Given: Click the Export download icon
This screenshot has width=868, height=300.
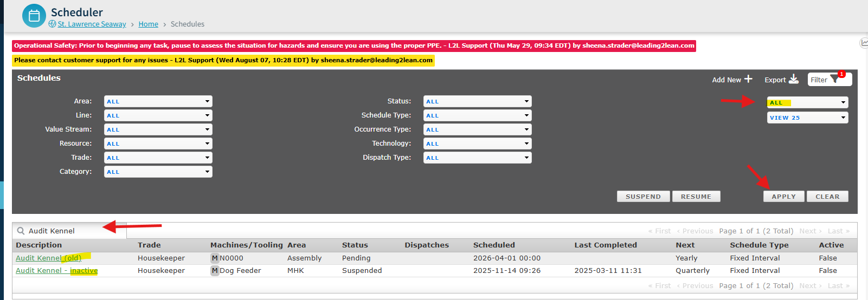Looking at the screenshot, I should [794, 79].
